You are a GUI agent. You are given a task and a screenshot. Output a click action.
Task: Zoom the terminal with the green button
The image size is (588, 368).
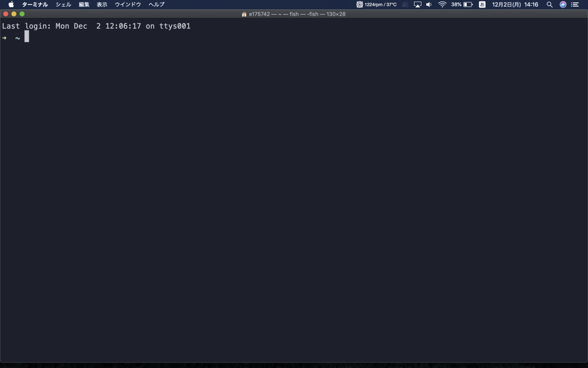click(x=22, y=14)
